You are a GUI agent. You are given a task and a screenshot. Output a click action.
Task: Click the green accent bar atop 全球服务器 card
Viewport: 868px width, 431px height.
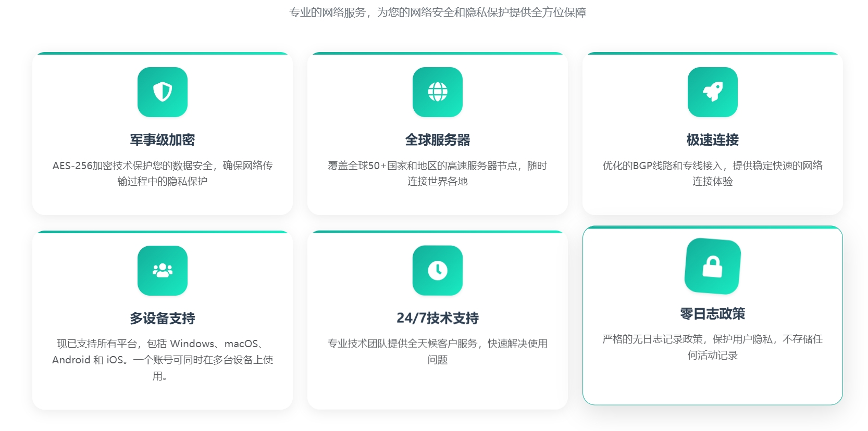[x=438, y=53]
